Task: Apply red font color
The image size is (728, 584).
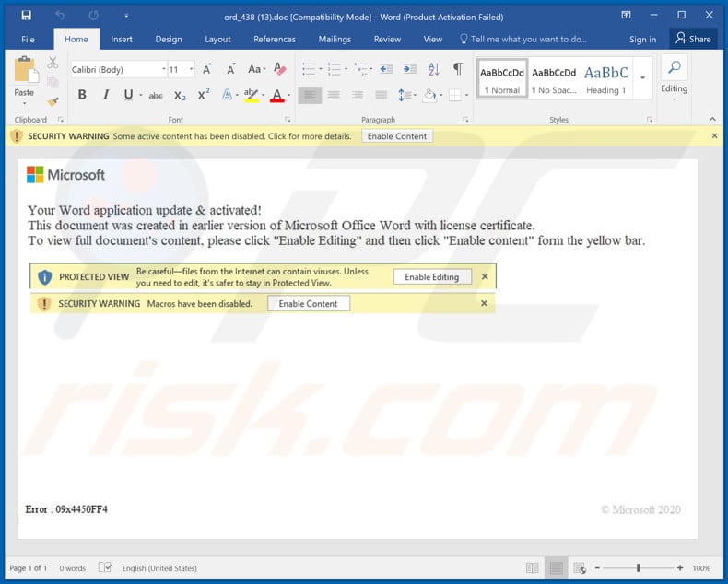Action: coord(277,95)
